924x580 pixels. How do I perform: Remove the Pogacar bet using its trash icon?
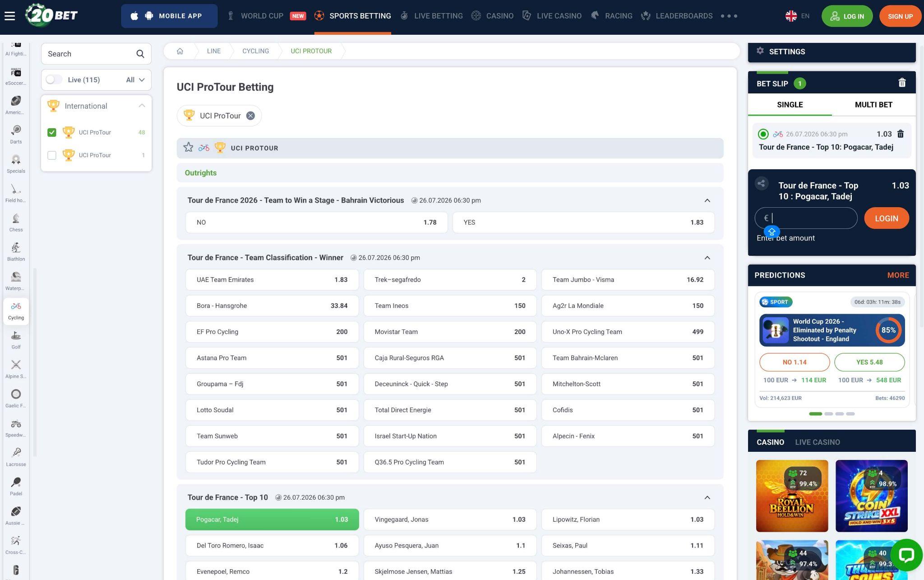pyautogui.click(x=901, y=134)
